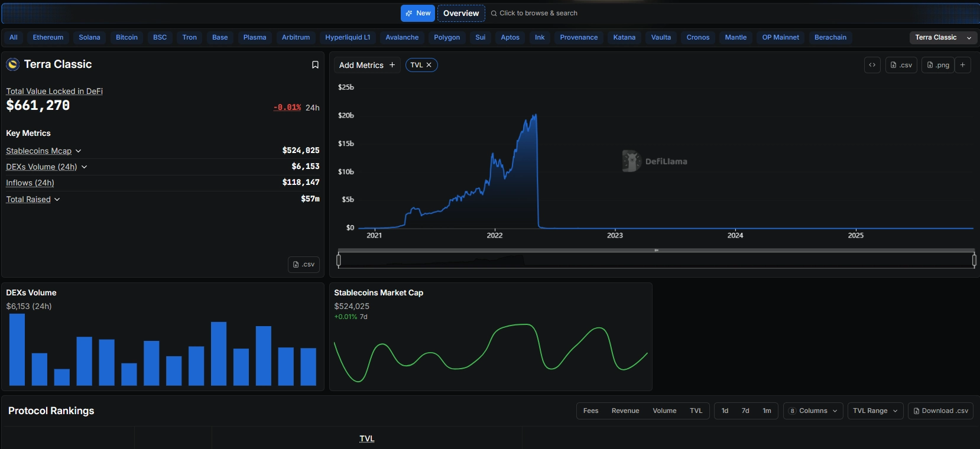Select the 7d time period toggle
The height and width of the screenshot is (449, 980).
745,411
